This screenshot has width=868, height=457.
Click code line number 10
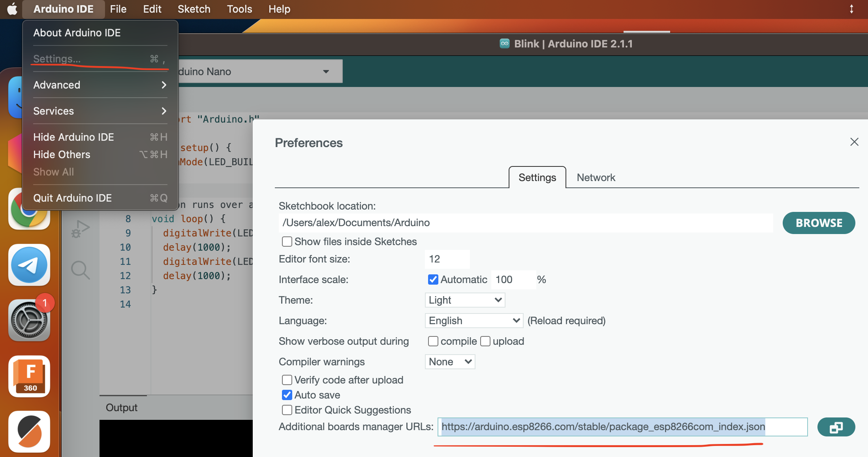pos(125,247)
